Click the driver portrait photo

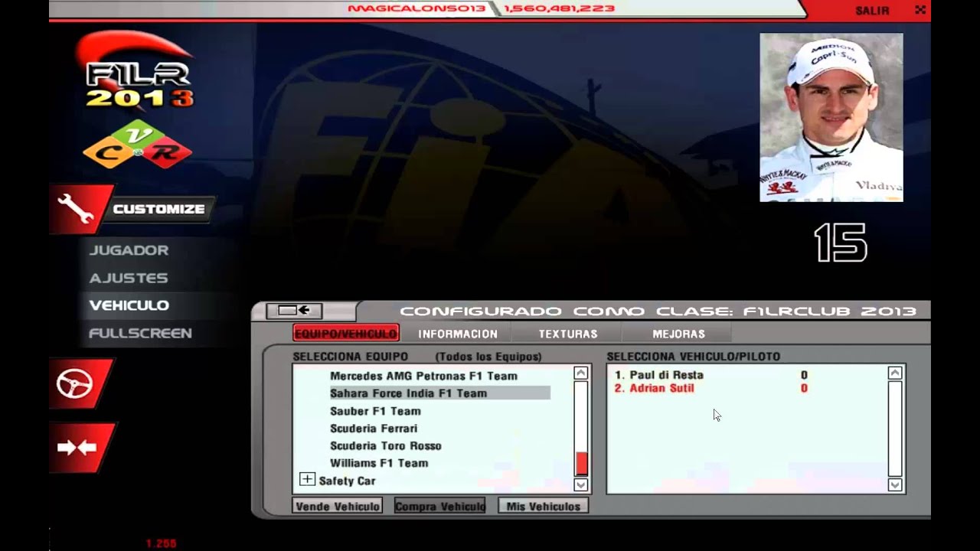point(831,117)
